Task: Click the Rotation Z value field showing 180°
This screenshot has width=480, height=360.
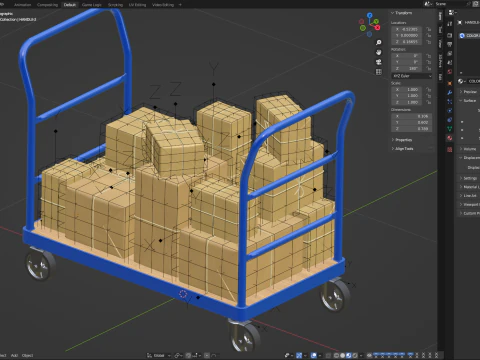Action: pyautogui.click(x=407, y=68)
